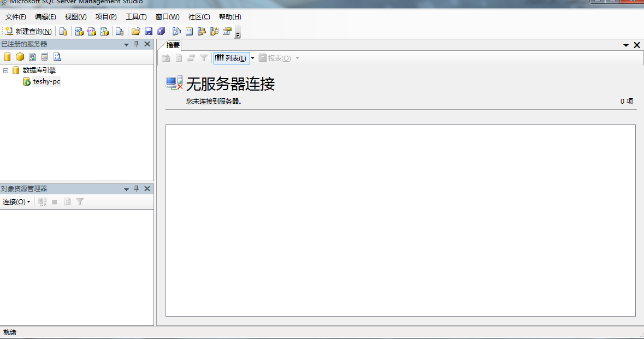Show the Summary page via toolbar icon
This screenshot has width=644, height=339.
(190, 31)
